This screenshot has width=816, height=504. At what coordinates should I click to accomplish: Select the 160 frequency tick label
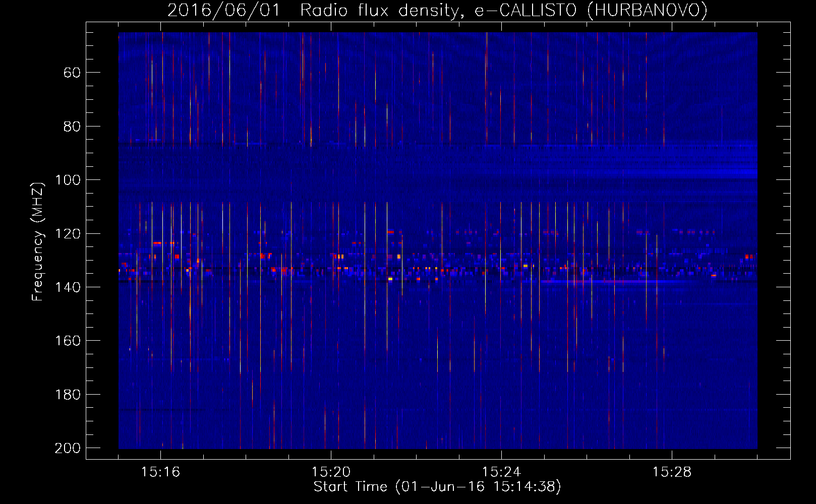click(68, 341)
